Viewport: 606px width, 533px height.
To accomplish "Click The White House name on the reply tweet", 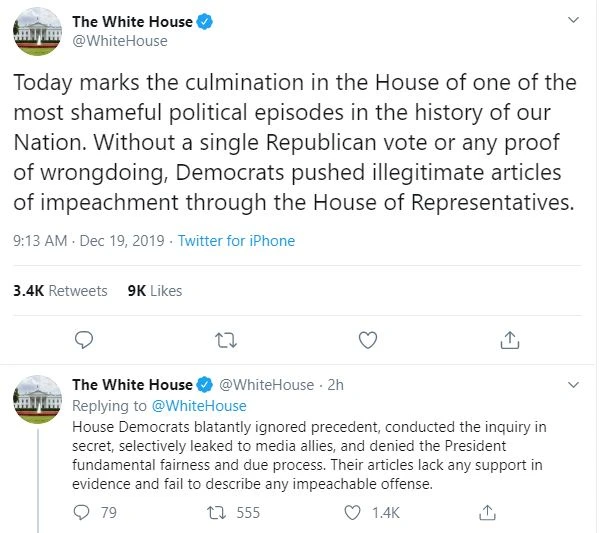I will [x=132, y=385].
